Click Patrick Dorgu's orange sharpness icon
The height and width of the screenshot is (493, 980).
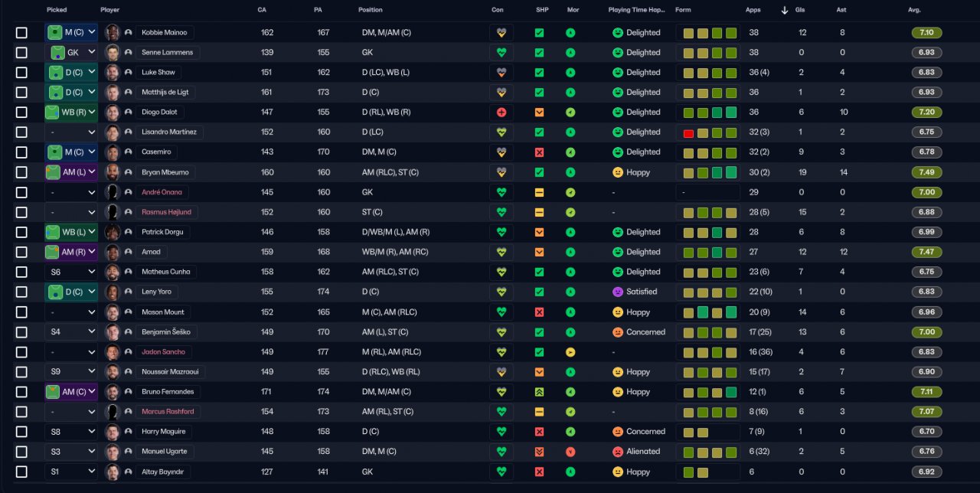pyautogui.click(x=539, y=232)
